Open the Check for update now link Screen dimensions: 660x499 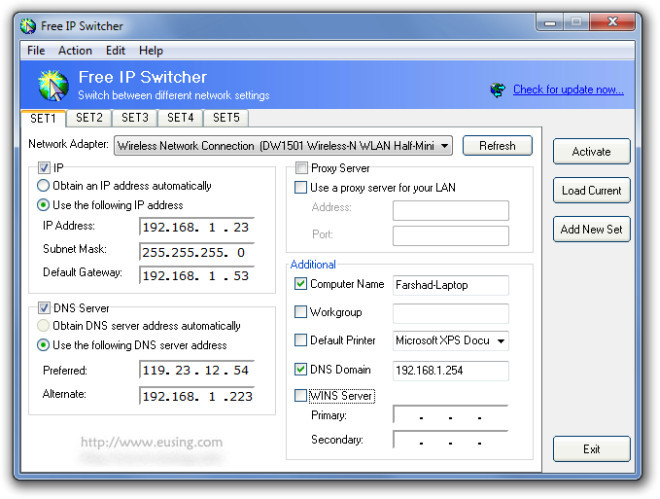(x=568, y=90)
